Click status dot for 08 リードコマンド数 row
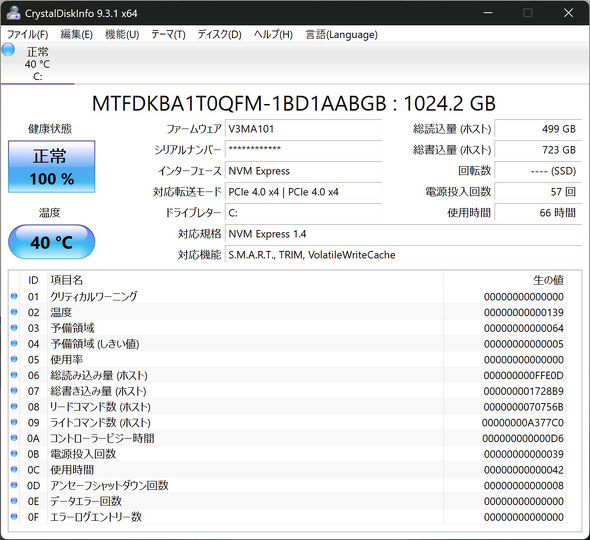Screen dimensions: 590x540 [x=14, y=407]
